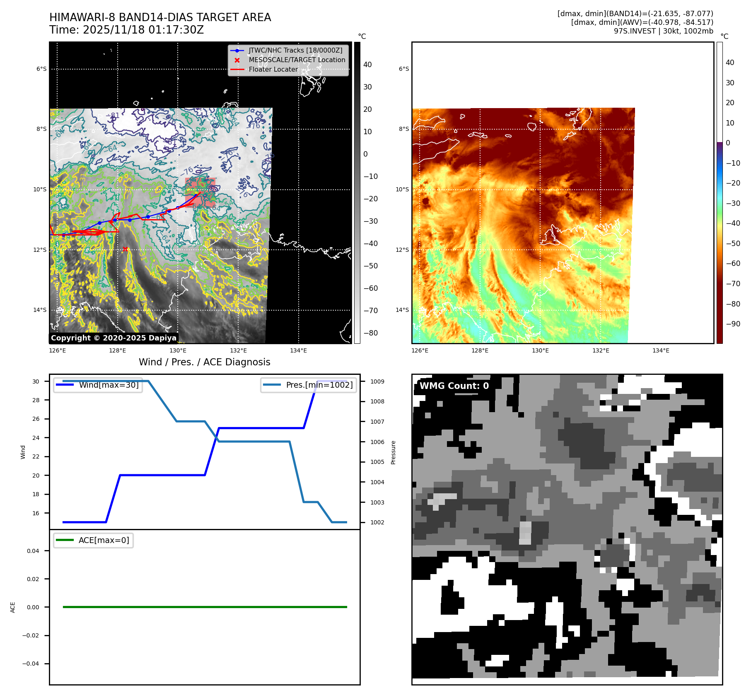The image size is (751, 700).
Task: Select the MESOSCALE/TARGET Location legend label
Action: coord(297,60)
